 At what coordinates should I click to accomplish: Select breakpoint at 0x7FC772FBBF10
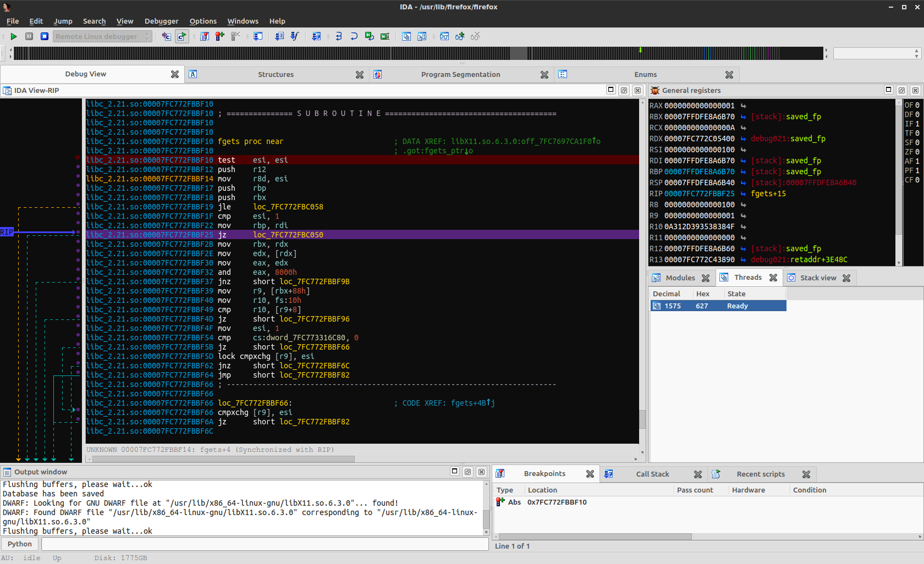[557, 502]
